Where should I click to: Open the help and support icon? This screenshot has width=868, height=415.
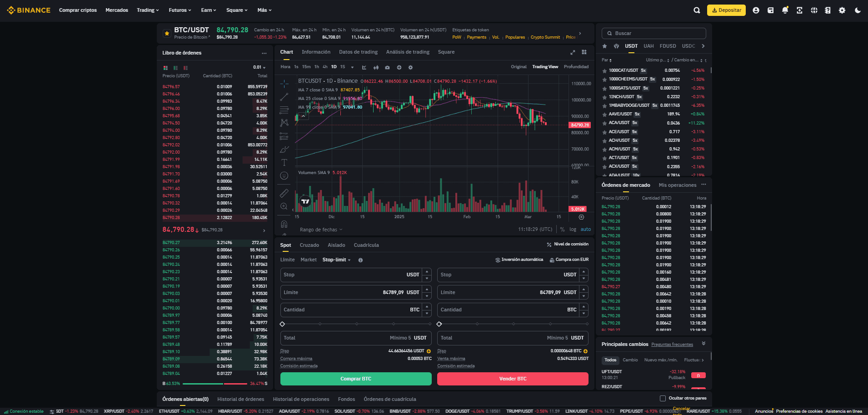pyautogui.click(x=828, y=10)
